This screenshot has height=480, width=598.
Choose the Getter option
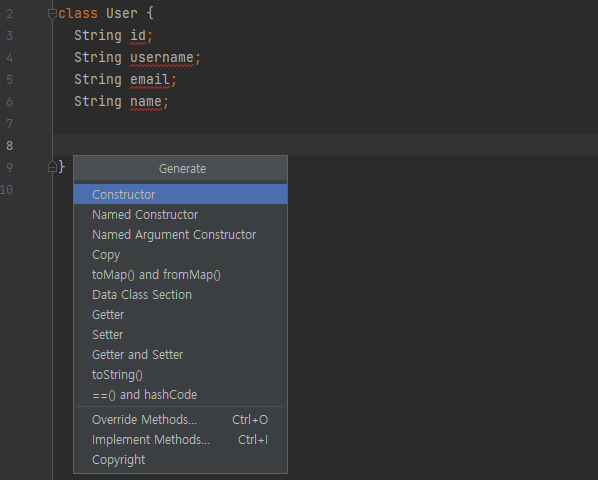point(180,315)
